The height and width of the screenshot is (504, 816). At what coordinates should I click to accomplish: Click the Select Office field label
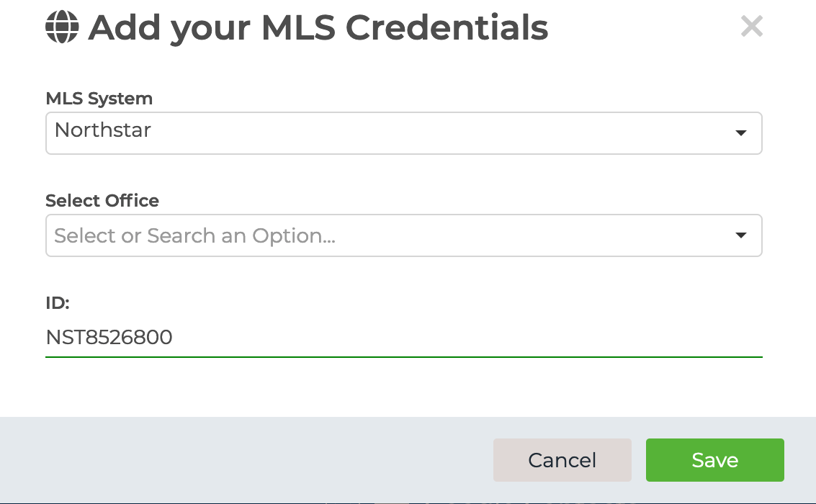tap(102, 200)
